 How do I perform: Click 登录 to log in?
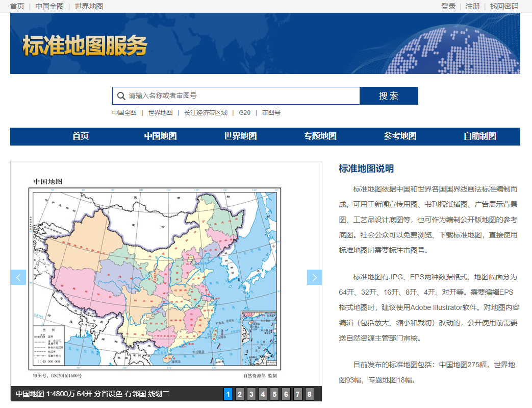[x=448, y=6]
